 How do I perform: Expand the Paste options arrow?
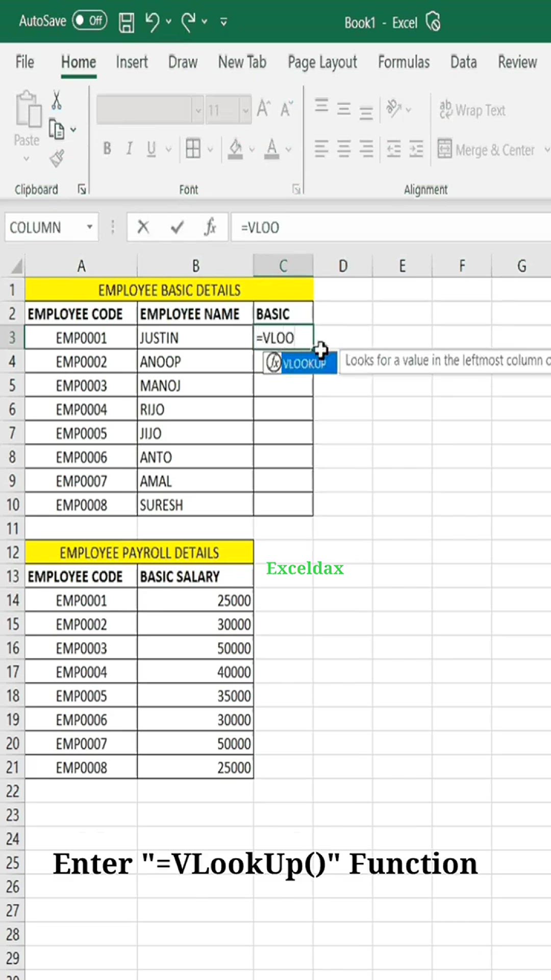(x=27, y=159)
